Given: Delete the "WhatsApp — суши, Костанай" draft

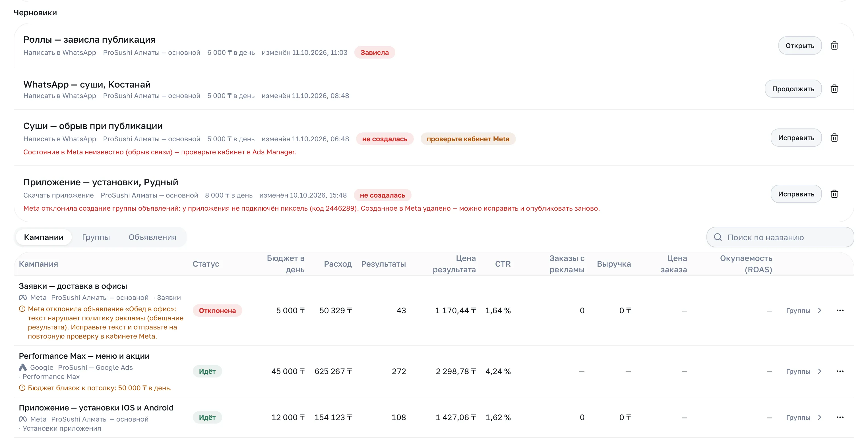Looking at the screenshot, I should pyautogui.click(x=834, y=89).
